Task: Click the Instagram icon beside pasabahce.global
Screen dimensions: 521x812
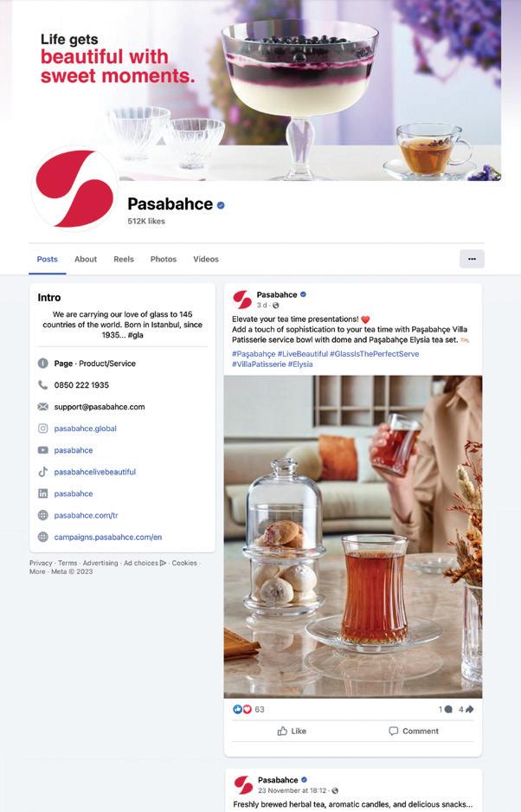Action: (x=43, y=429)
